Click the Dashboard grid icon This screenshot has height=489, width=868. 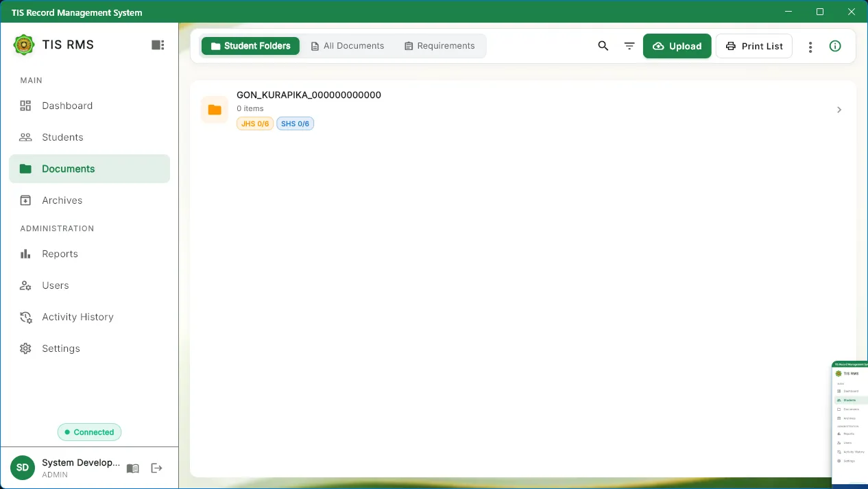pos(25,106)
